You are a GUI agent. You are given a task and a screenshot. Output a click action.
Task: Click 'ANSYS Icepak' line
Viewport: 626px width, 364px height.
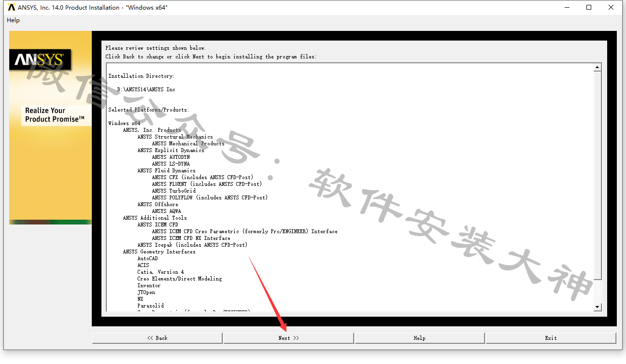[x=192, y=245]
